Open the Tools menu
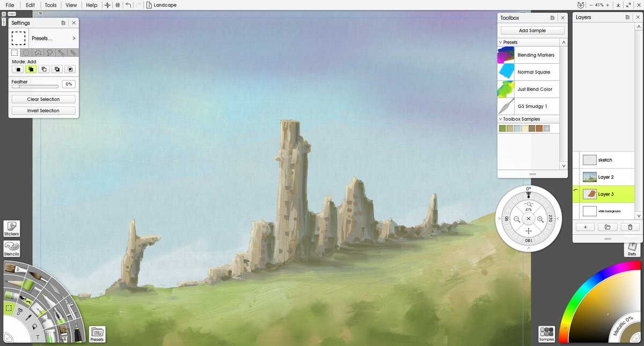 (50, 5)
